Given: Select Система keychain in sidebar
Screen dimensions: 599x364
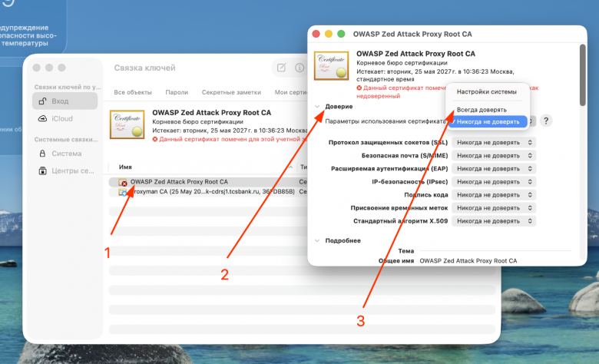Looking at the screenshot, I should [x=65, y=154].
